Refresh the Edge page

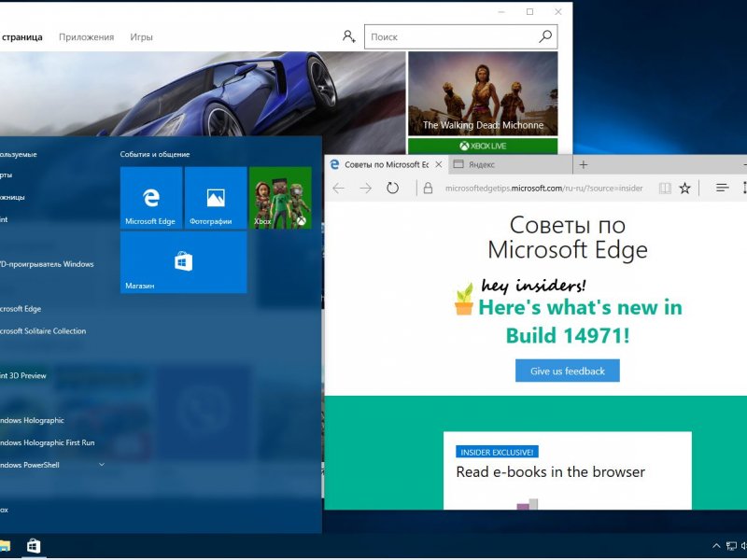pyautogui.click(x=393, y=188)
